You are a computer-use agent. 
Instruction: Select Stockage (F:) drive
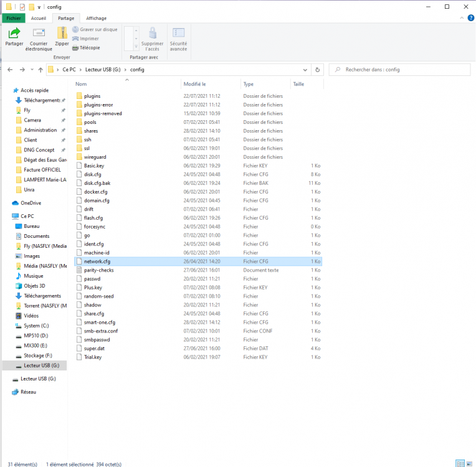pyautogui.click(x=37, y=356)
